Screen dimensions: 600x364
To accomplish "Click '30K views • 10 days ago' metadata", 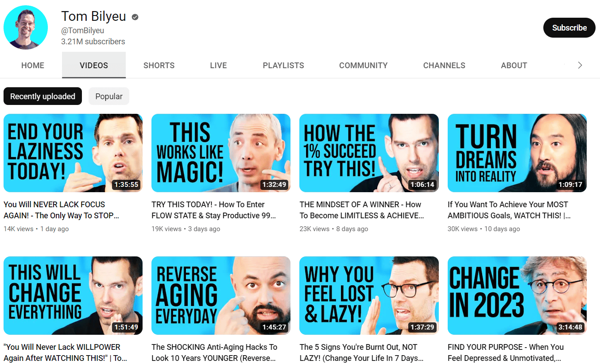I will pyautogui.click(x=484, y=229).
